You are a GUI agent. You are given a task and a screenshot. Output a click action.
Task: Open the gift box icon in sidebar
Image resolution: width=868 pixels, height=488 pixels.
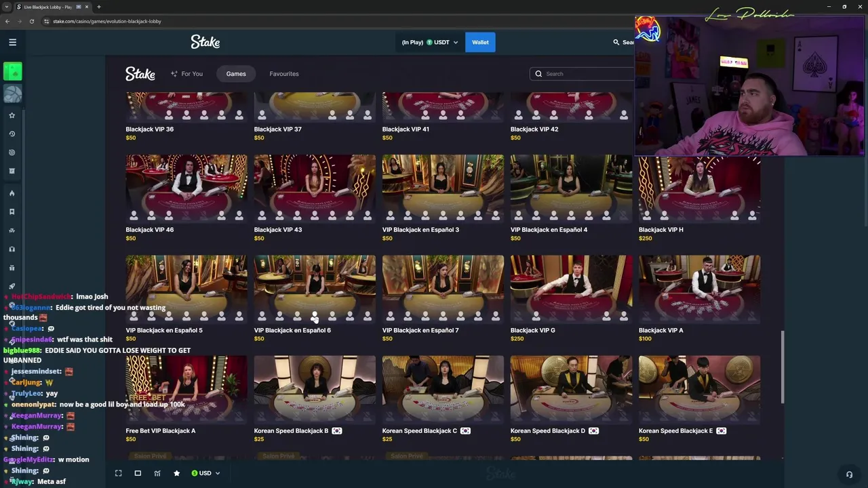[12, 268]
